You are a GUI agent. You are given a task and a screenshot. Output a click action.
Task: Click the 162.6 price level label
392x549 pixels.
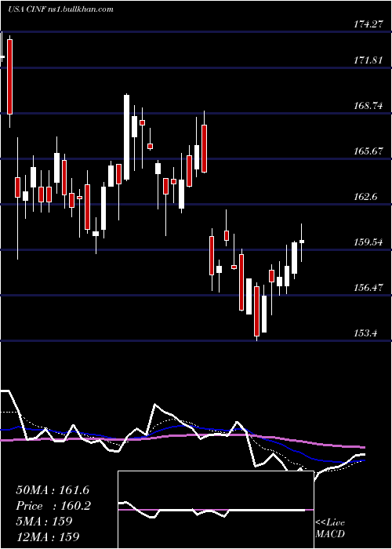[365, 197]
